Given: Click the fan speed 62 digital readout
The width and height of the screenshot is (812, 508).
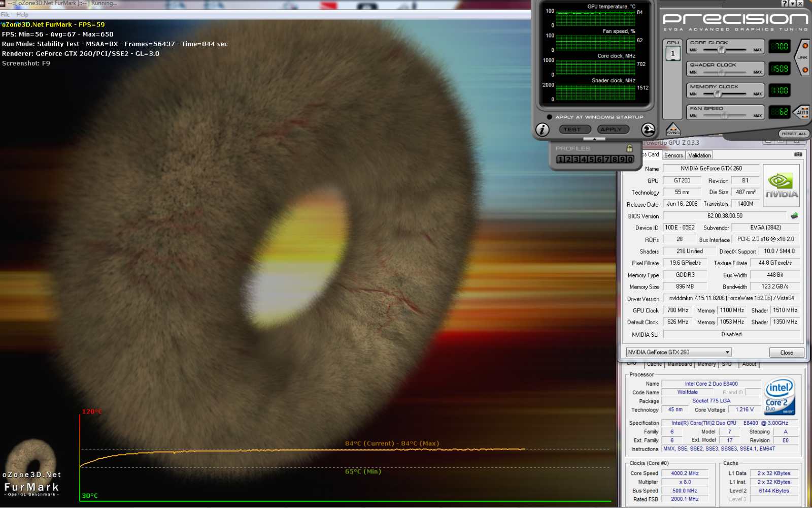Looking at the screenshot, I should pyautogui.click(x=780, y=112).
